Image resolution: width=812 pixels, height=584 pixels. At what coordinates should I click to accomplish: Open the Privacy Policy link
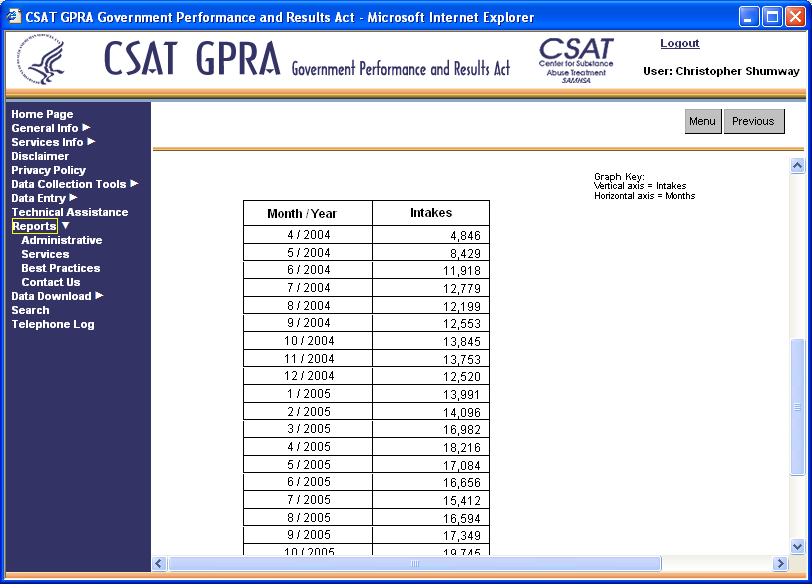48,170
